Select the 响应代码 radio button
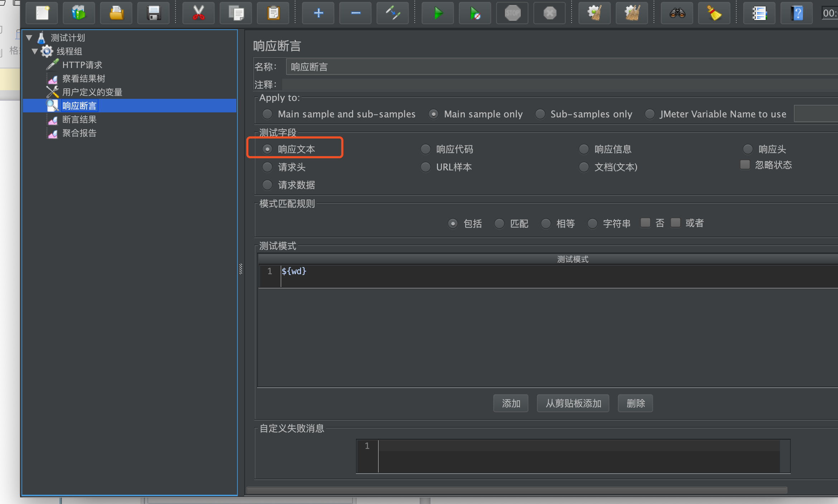The image size is (838, 504). [x=425, y=149]
